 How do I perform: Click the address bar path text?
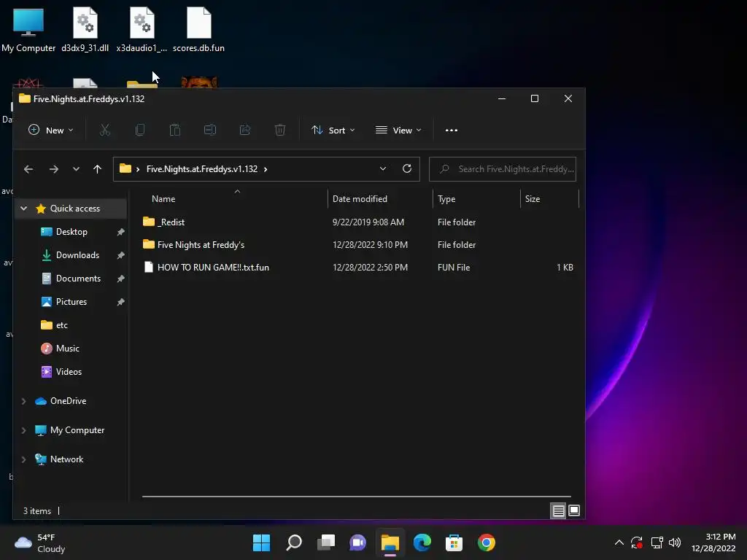pos(201,169)
